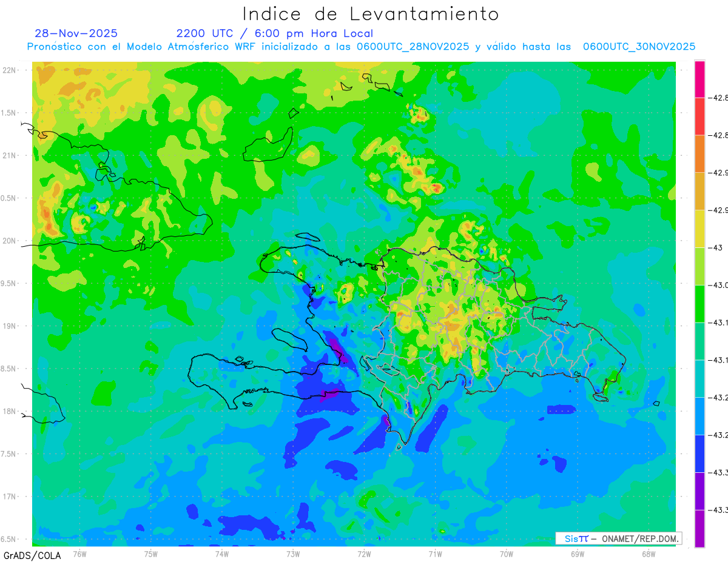Click the "Indice de Levantamiento" title

coord(371,14)
